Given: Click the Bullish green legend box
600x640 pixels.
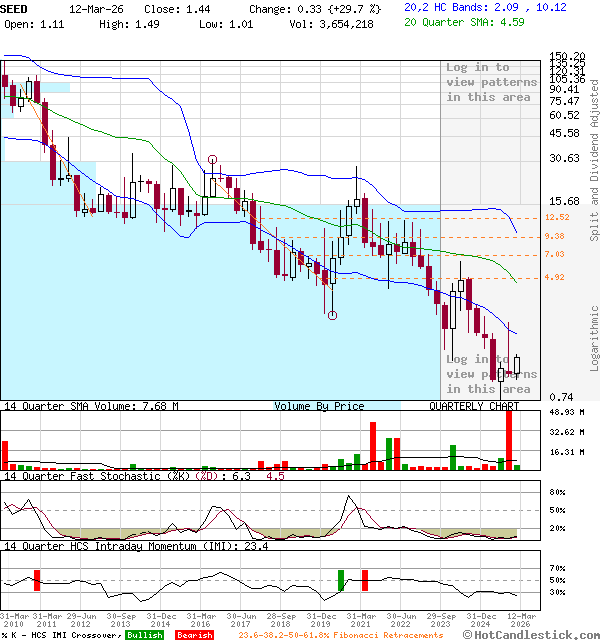Looking at the screenshot, I should coord(144,634).
